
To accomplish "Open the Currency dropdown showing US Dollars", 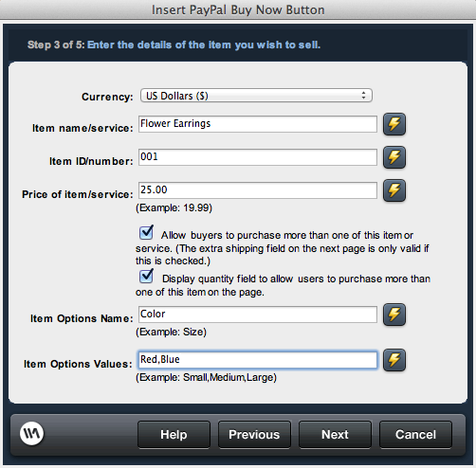I will 256,96.
